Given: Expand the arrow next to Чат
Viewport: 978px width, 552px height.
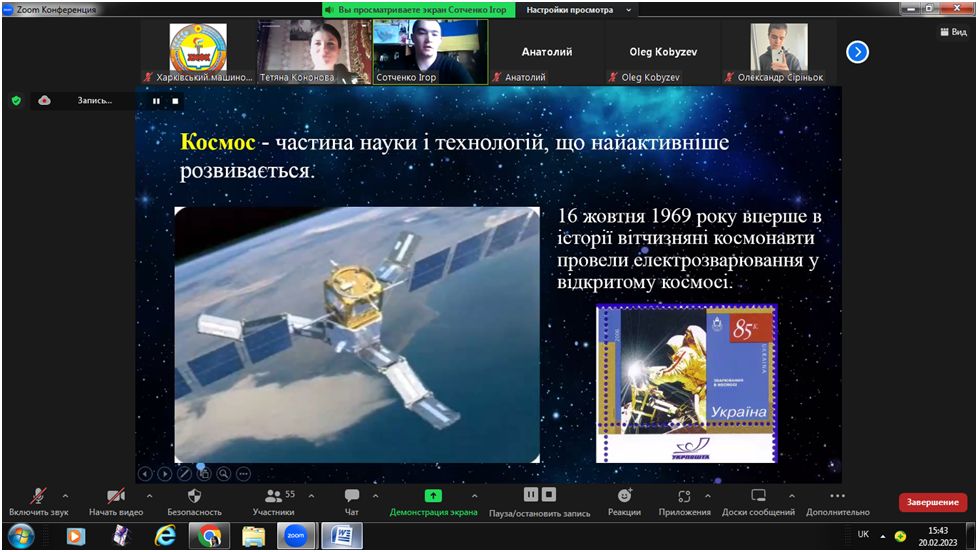Looking at the screenshot, I should [375, 496].
